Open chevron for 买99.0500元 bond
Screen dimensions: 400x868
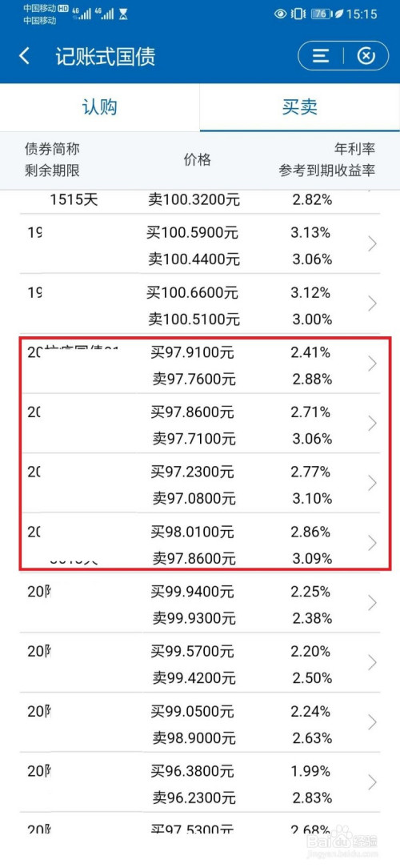pyautogui.click(x=372, y=722)
